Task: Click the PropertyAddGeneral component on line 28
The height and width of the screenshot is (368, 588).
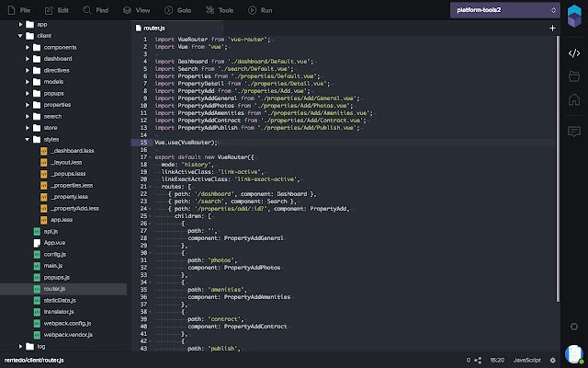Action: pos(254,238)
